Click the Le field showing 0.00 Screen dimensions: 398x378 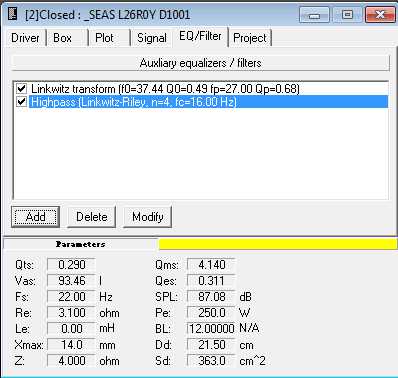(x=71, y=329)
